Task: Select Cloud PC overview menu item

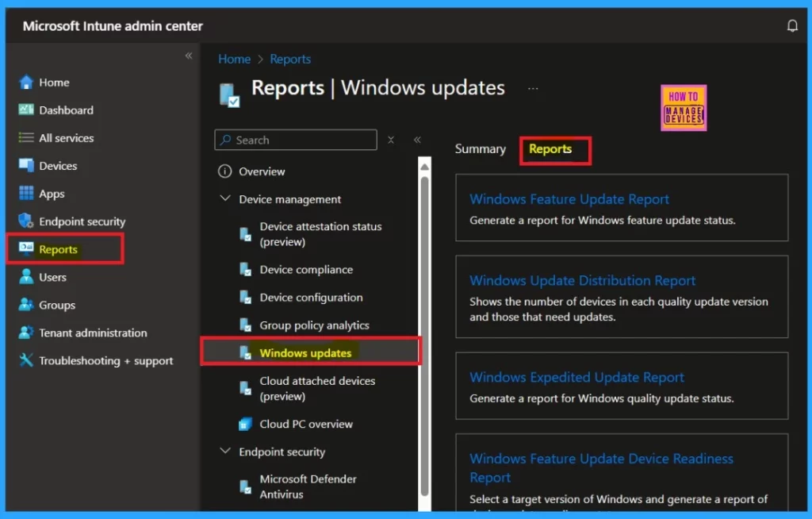Action: point(306,424)
